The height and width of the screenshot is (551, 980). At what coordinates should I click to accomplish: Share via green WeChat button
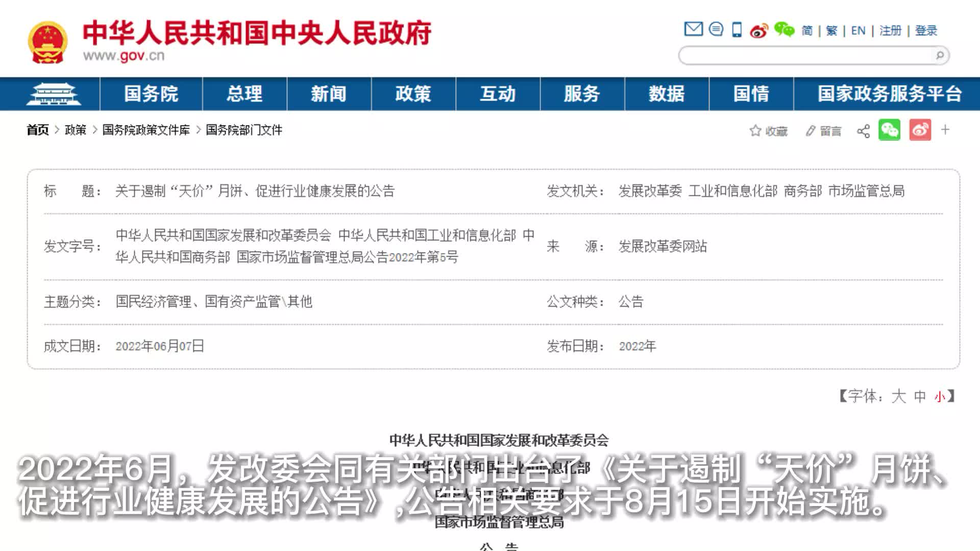point(889,130)
